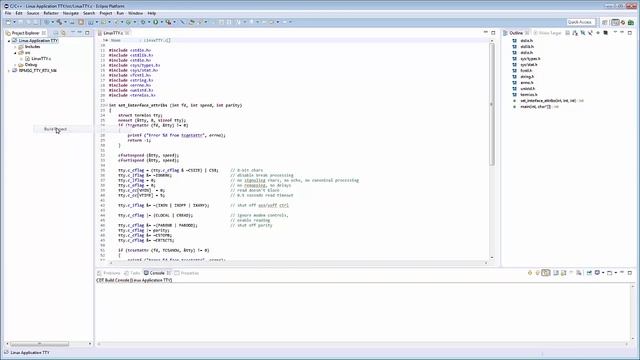640x360 pixels.
Task: Choose Build Project from context menu
Action: click(x=55, y=129)
